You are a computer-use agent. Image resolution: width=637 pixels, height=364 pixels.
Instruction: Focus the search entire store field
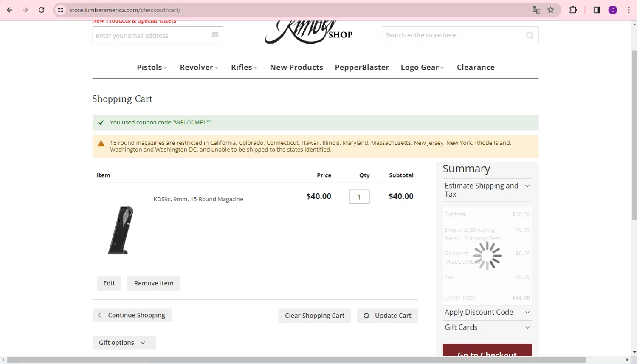[x=460, y=35]
